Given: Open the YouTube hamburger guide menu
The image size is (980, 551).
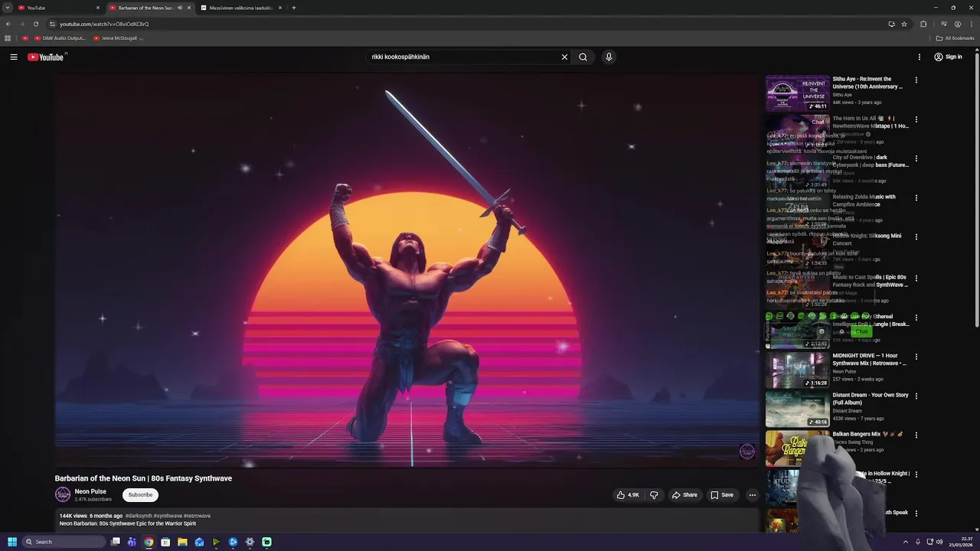Looking at the screenshot, I should point(13,57).
